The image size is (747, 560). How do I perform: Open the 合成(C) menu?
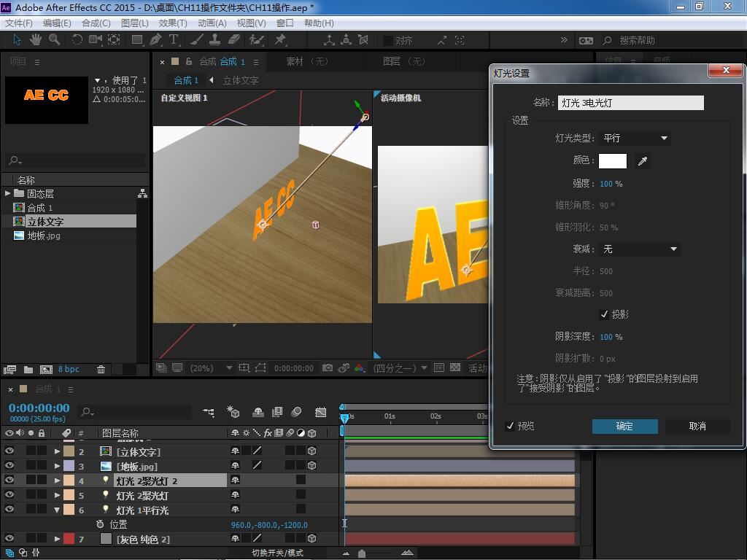(96, 23)
